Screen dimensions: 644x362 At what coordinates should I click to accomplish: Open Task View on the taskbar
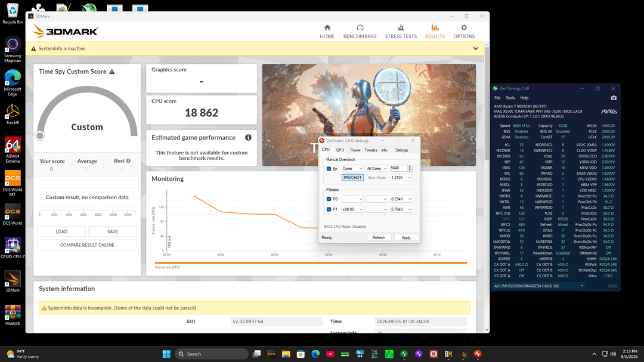[x=256, y=354]
